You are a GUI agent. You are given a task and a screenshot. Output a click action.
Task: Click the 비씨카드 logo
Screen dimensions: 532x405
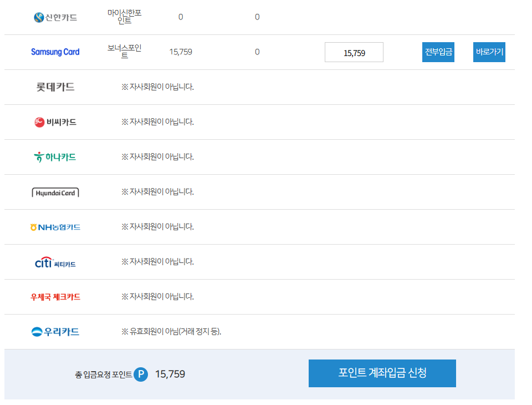(x=55, y=122)
